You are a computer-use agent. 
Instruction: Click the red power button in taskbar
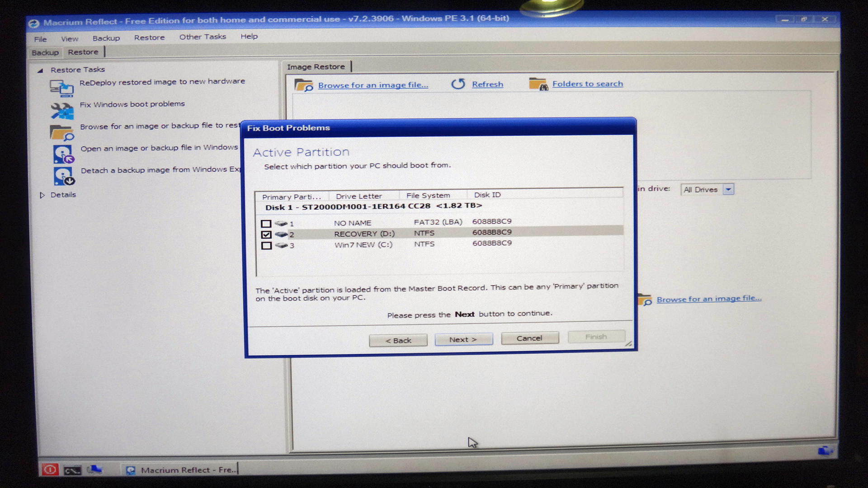[x=50, y=469]
